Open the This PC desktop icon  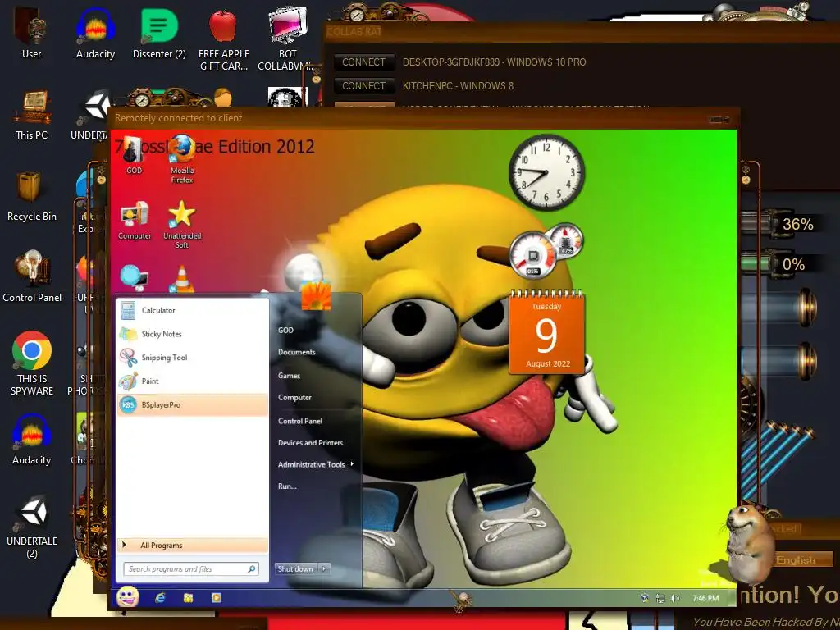point(32,114)
